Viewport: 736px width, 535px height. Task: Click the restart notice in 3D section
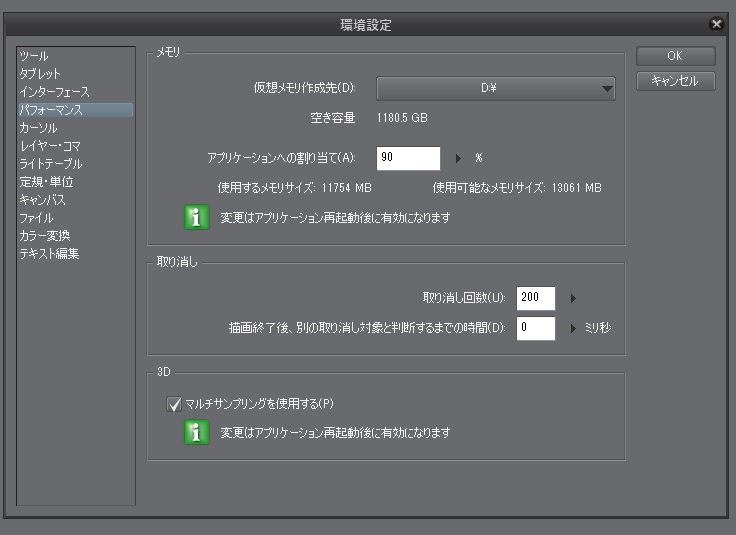coord(335,432)
